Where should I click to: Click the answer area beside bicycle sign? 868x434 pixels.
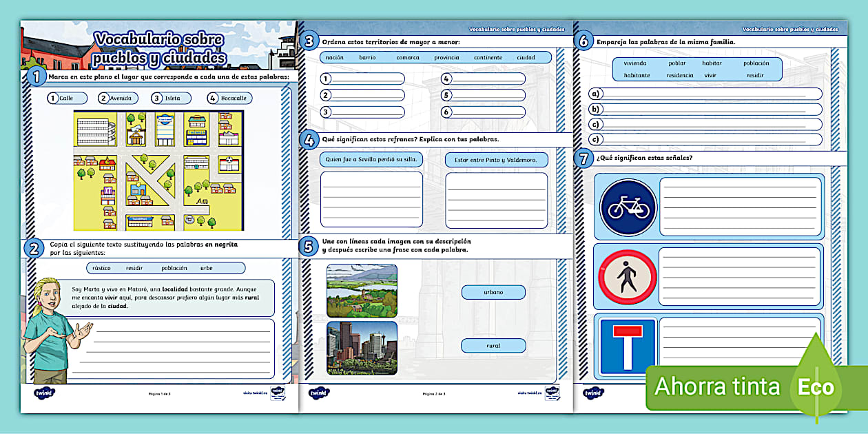[x=741, y=206]
